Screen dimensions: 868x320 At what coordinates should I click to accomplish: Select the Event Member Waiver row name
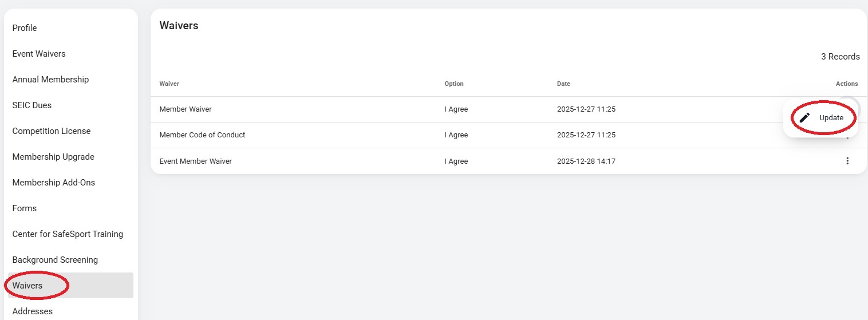pos(195,161)
